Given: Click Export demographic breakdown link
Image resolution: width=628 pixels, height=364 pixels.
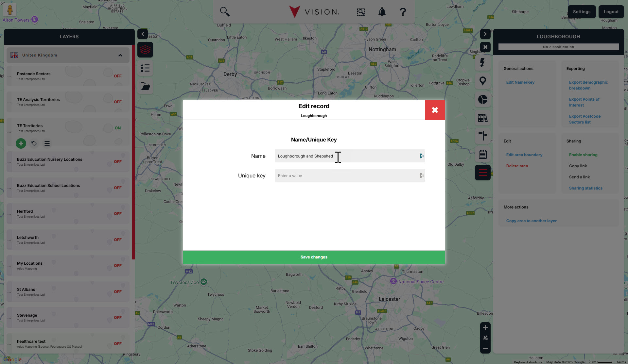Looking at the screenshot, I should pyautogui.click(x=588, y=85).
